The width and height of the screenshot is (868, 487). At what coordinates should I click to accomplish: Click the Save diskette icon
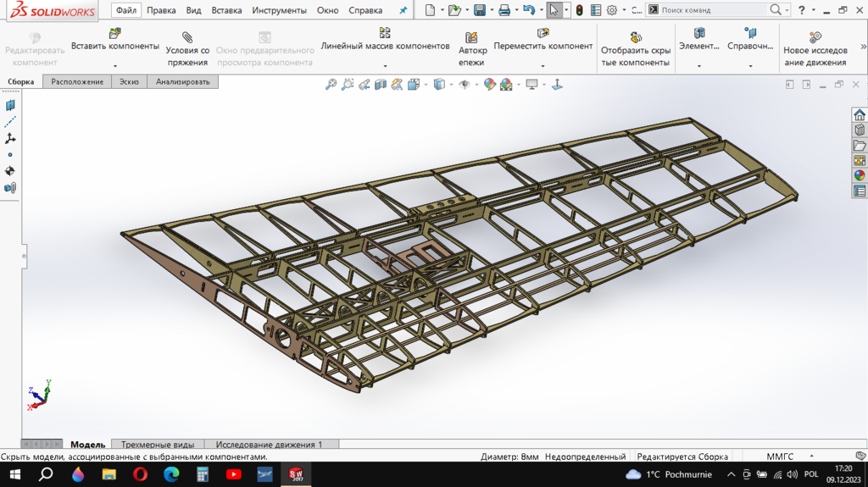pos(479,10)
